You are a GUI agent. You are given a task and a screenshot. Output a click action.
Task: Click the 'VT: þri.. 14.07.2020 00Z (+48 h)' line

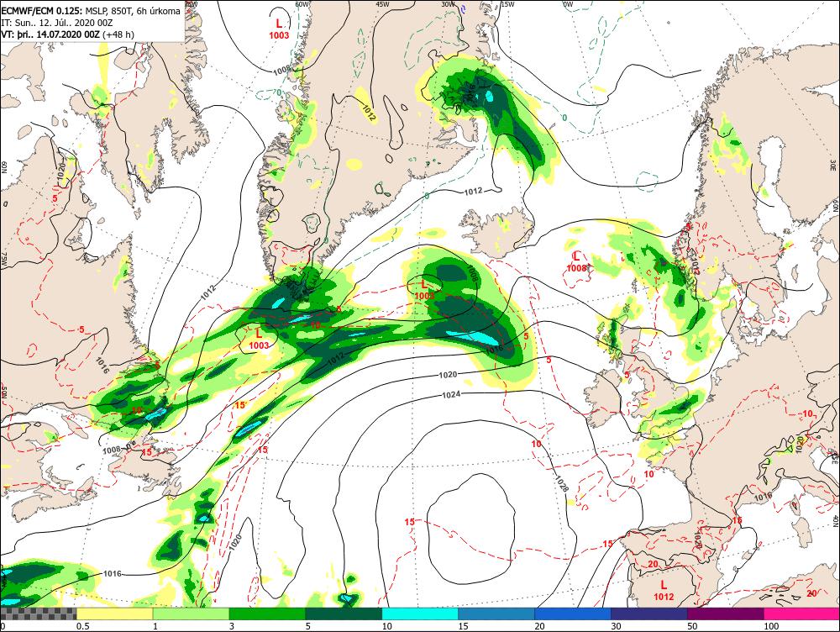[67, 34]
